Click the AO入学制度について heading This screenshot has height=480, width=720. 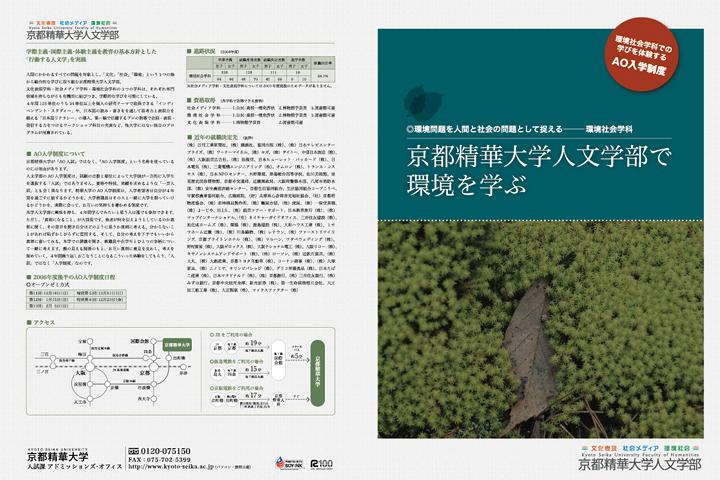(56, 154)
